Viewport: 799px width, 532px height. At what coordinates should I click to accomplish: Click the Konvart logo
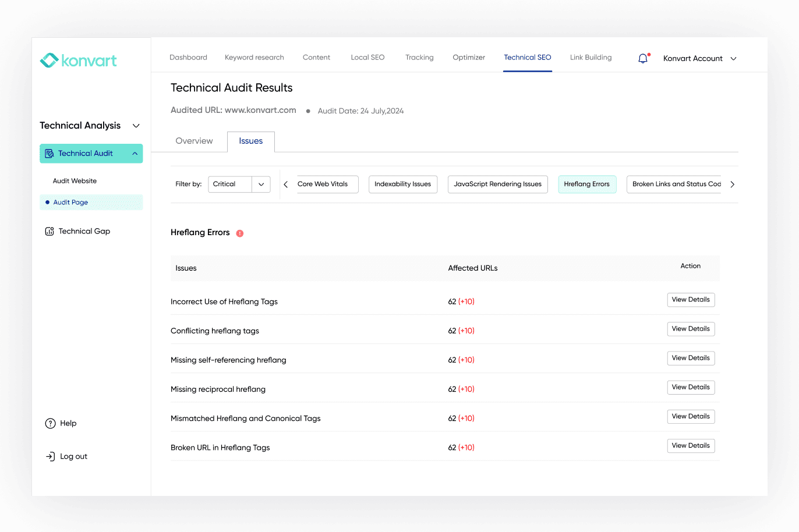[x=78, y=61]
